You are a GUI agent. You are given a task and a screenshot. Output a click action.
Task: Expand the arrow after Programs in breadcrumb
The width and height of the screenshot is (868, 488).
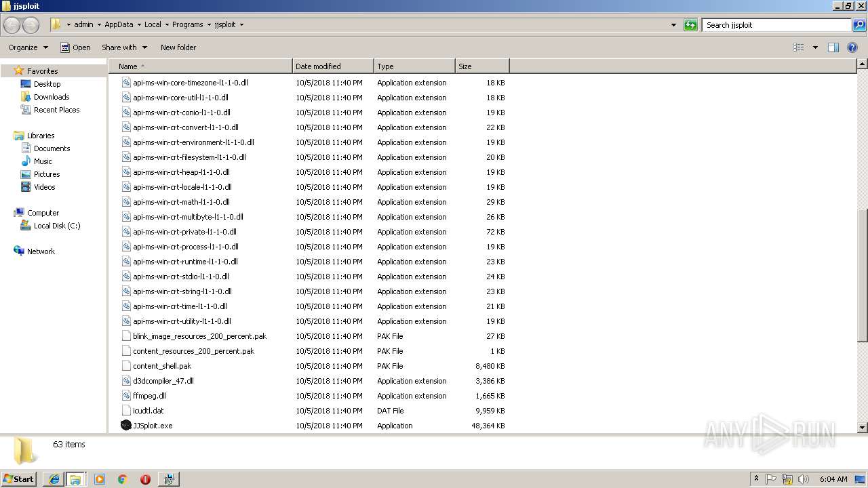coord(209,25)
